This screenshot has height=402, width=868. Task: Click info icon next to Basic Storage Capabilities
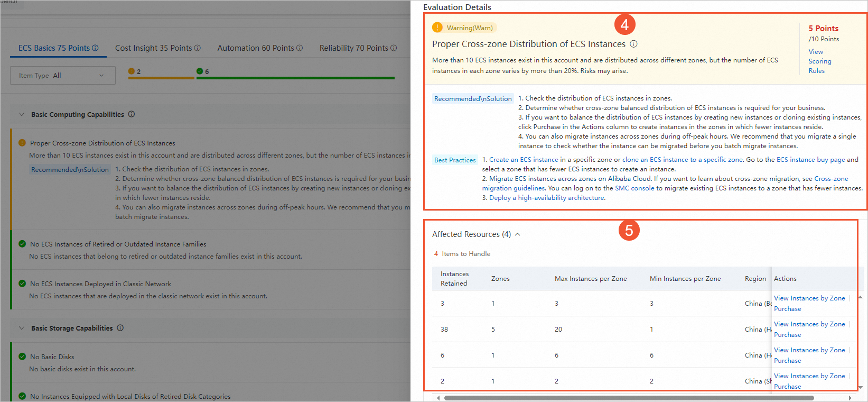[x=120, y=328]
